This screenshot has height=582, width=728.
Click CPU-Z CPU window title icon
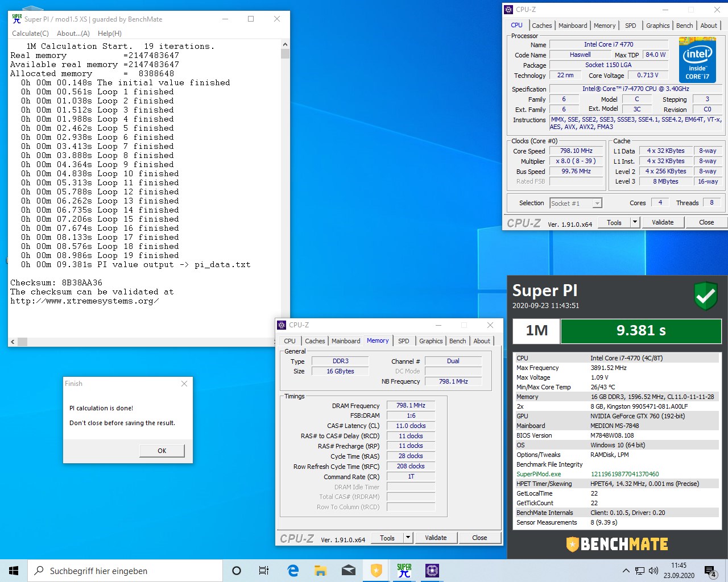pos(508,10)
